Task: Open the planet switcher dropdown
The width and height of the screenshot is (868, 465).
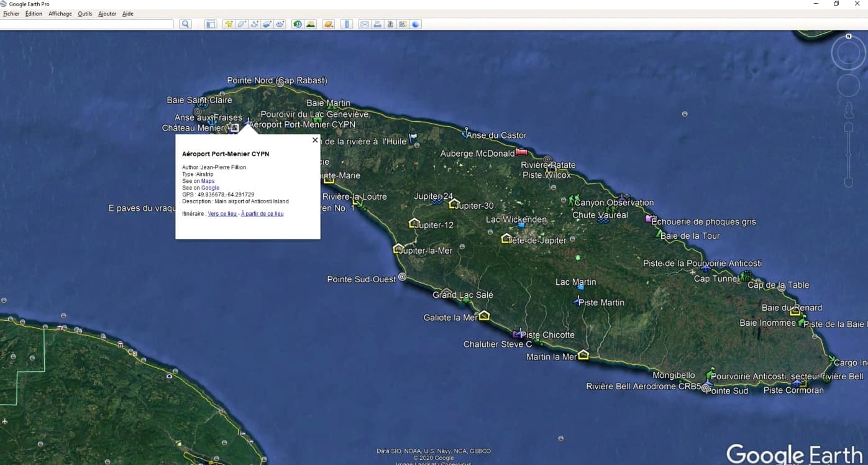Action: tap(329, 24)
